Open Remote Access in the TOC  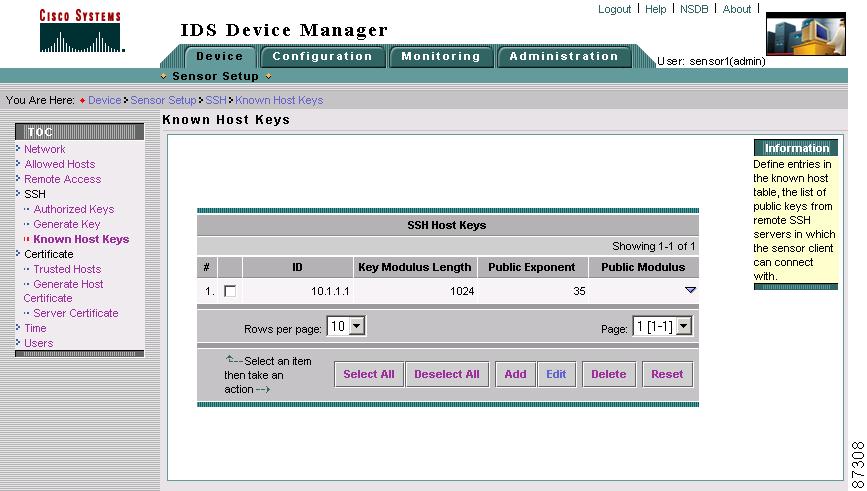(x=62, y=179)
